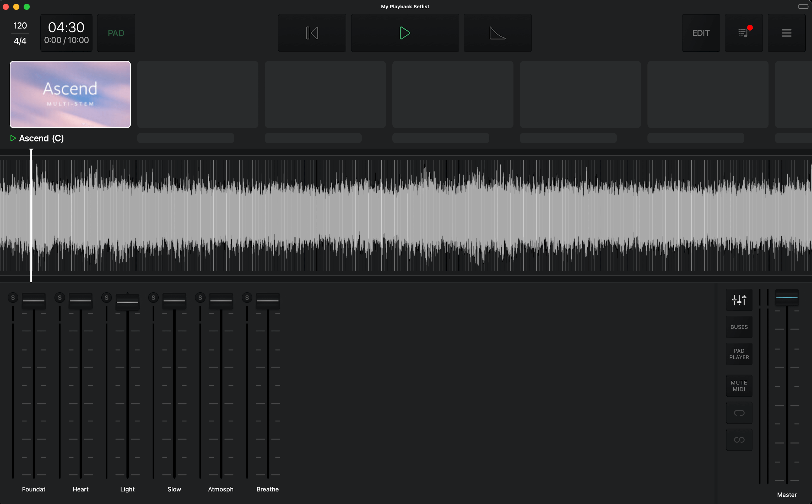Click the Breathe volume fader handle
The width and height of the screenshot is (812, 504).
268,301
